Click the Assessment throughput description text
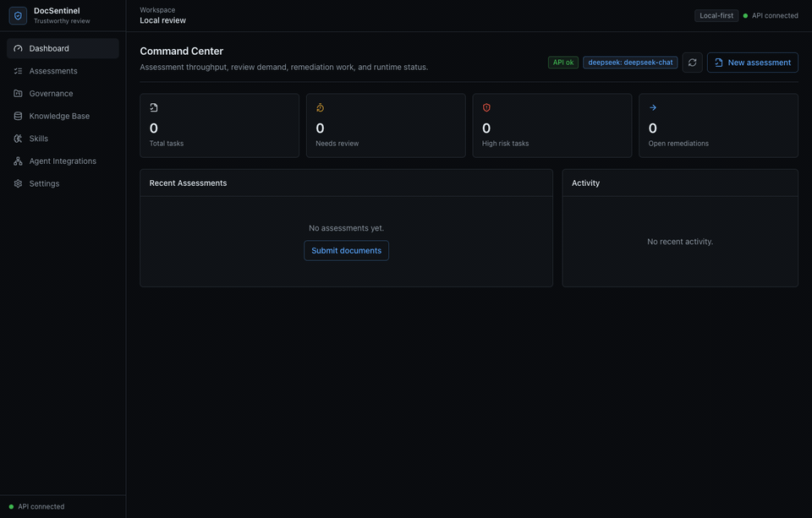812x518 pixels. click(x=284, y=68)
